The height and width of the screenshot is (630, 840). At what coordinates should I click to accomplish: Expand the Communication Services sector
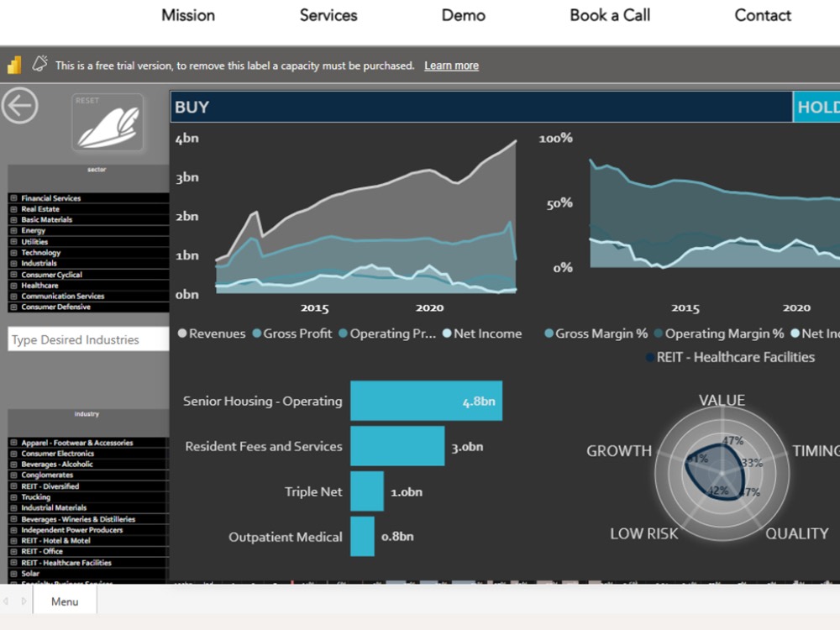[14, 297]
